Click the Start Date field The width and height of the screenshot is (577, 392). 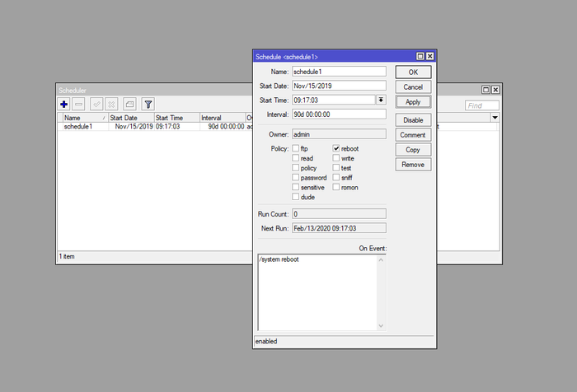coord(339,86)
